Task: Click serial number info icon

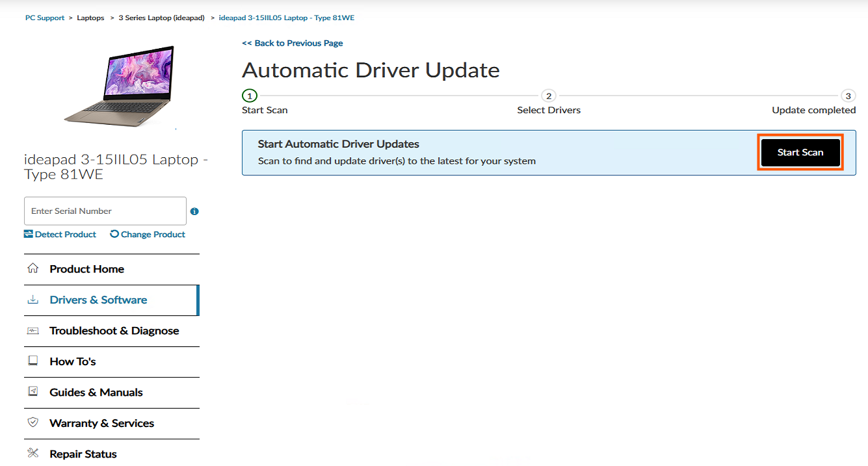Action: (x=194, y=211)
